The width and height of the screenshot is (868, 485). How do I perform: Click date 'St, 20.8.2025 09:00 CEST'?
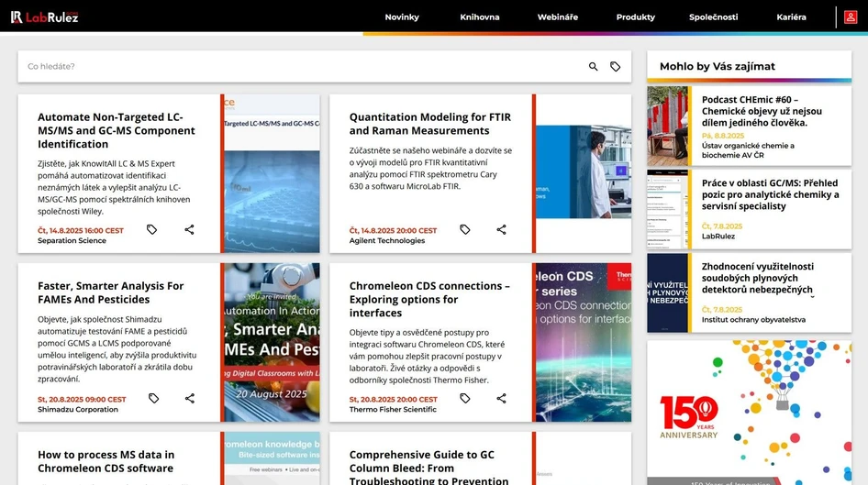point(82,400)
